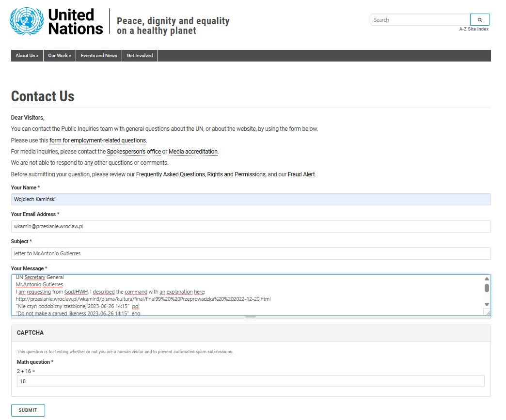Click the grip bar below message box
This screenshot has width=506, height=420.
pyautogui.click(x=251, y=317)
